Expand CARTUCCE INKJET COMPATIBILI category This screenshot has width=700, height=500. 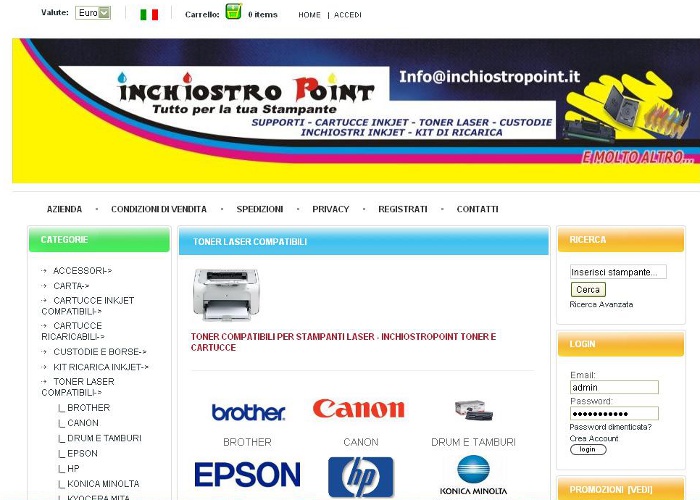point(88,306)
